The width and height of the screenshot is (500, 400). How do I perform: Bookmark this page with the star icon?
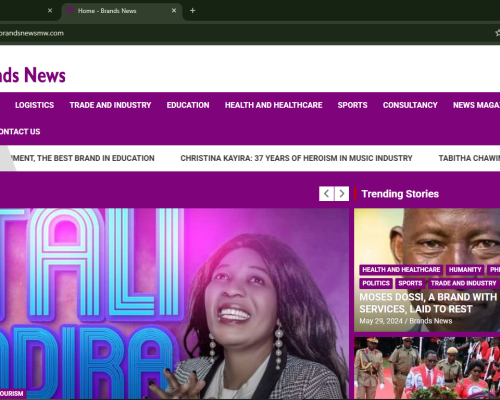coord(497,33)
